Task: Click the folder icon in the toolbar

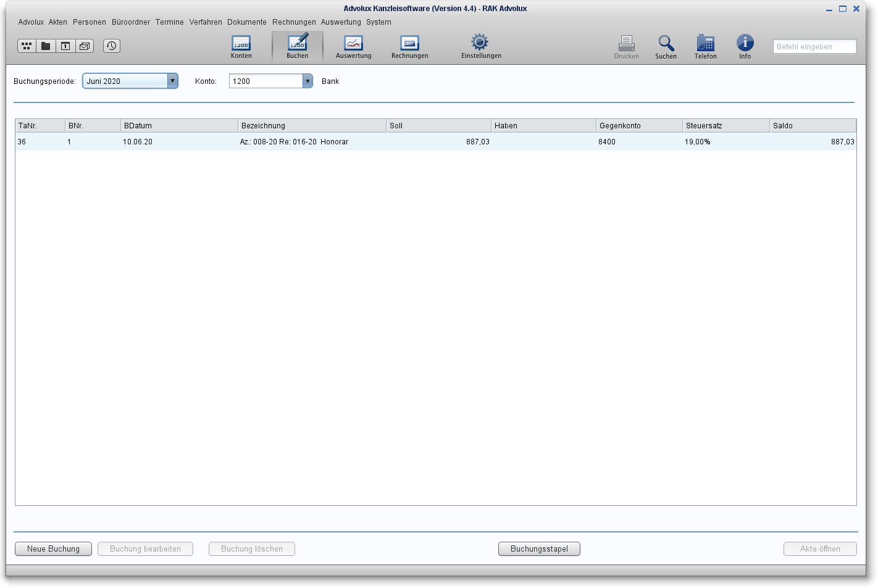Action: tap(46, 46)
